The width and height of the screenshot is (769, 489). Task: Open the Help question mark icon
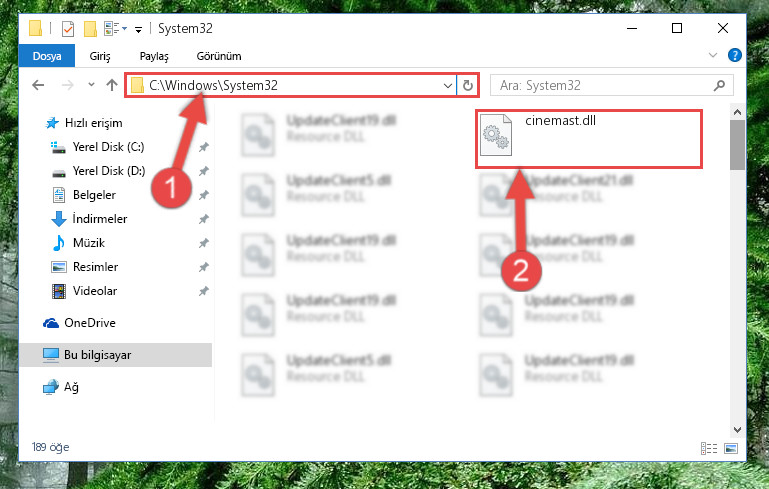pos(735,55)
